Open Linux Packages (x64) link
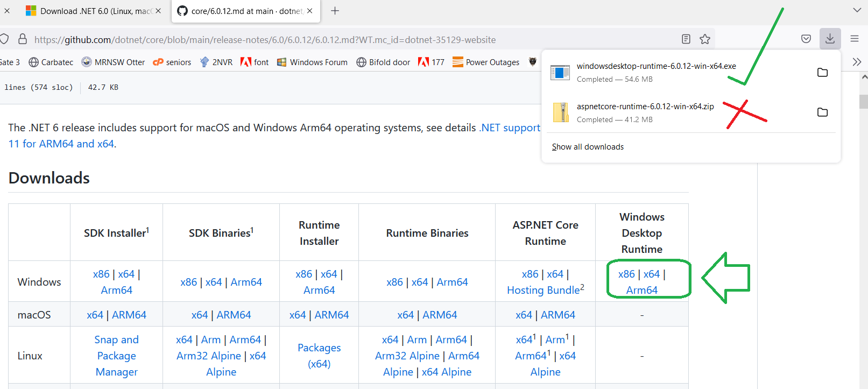Screen dimensions: 868x389 (x=319, y=356)
